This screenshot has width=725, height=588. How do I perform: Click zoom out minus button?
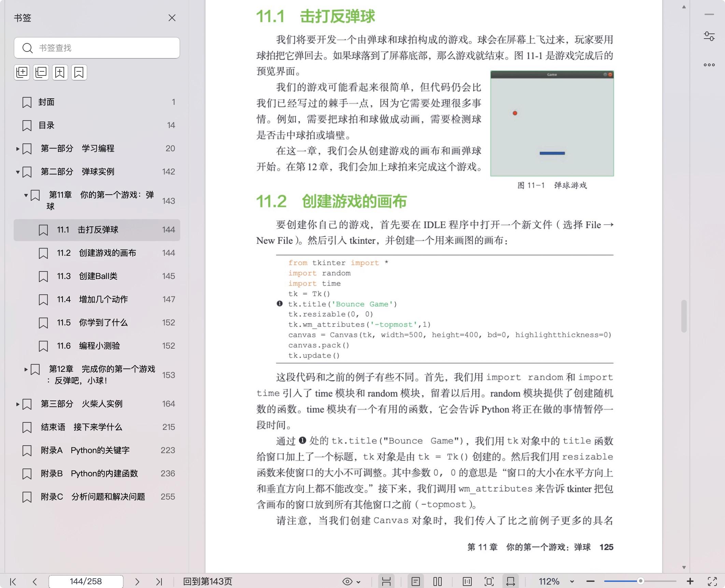pyautogui.click(x=591, y=582)
